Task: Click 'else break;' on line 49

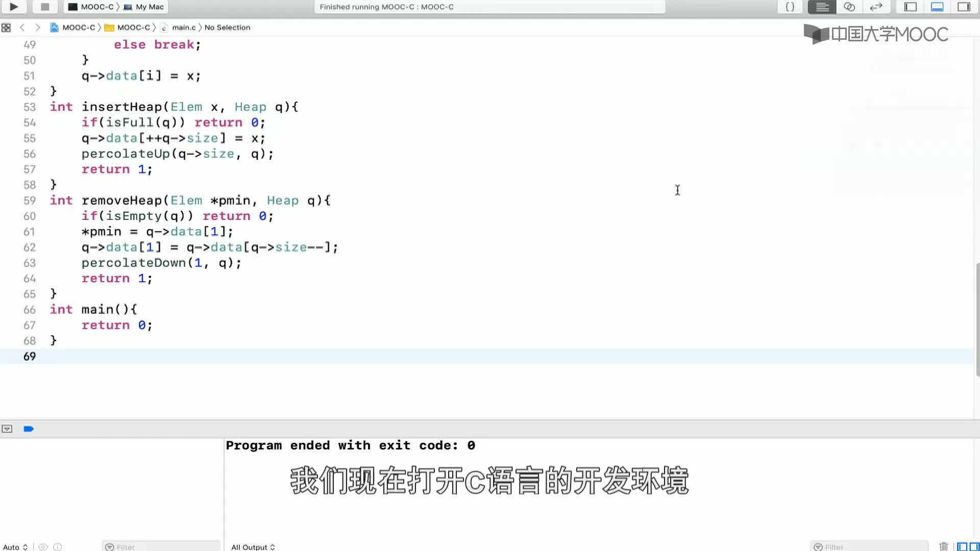Action: coord(158,45)
